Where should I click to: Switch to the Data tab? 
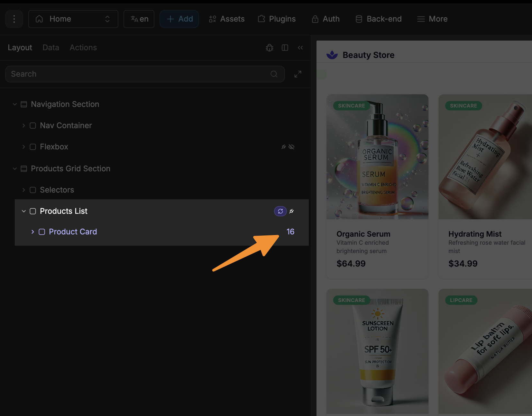pos(51,48)
